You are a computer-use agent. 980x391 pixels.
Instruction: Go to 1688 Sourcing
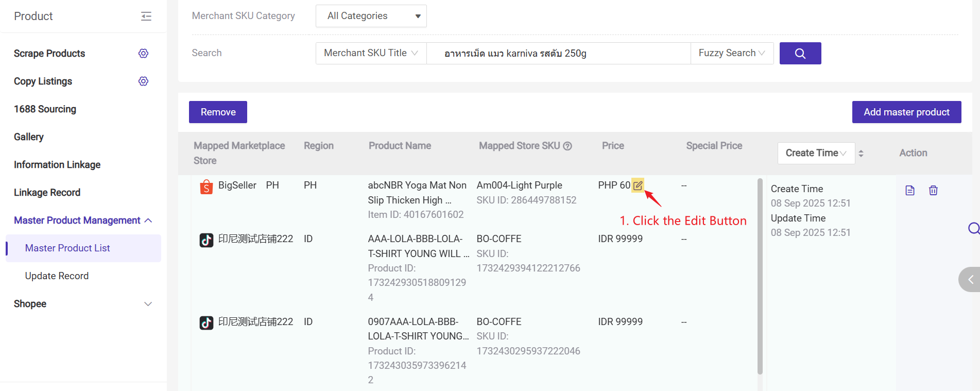(45, 109)
